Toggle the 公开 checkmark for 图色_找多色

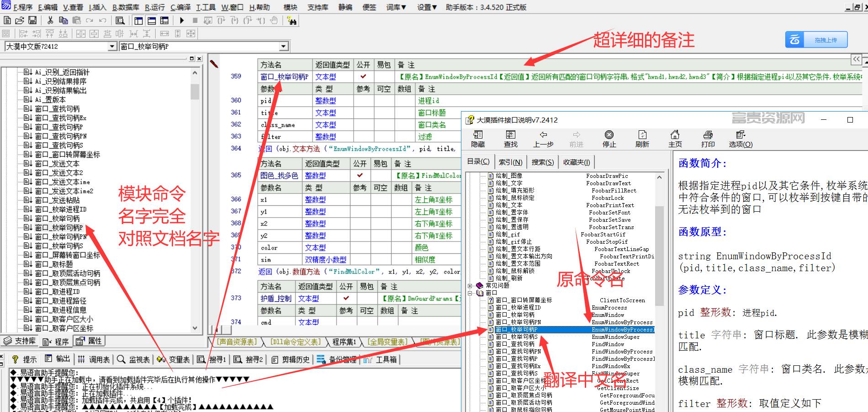click(x=360, y=175)
